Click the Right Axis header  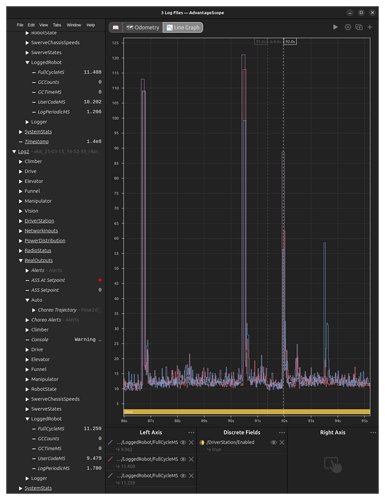333,432
